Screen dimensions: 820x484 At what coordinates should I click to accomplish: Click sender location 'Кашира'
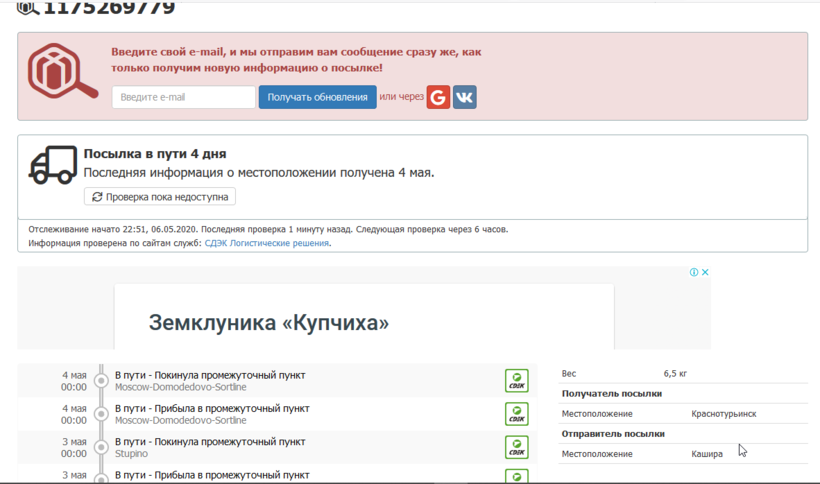pos(706,454)
